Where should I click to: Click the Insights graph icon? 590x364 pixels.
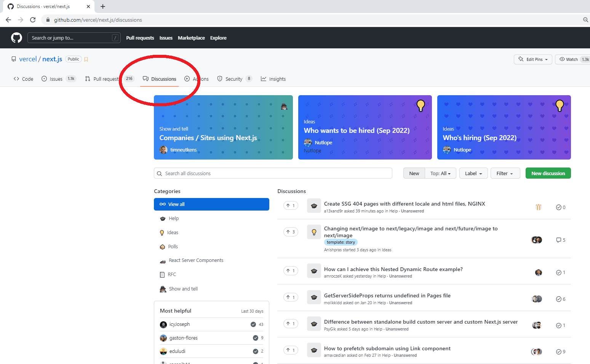[x=264, y=79]
